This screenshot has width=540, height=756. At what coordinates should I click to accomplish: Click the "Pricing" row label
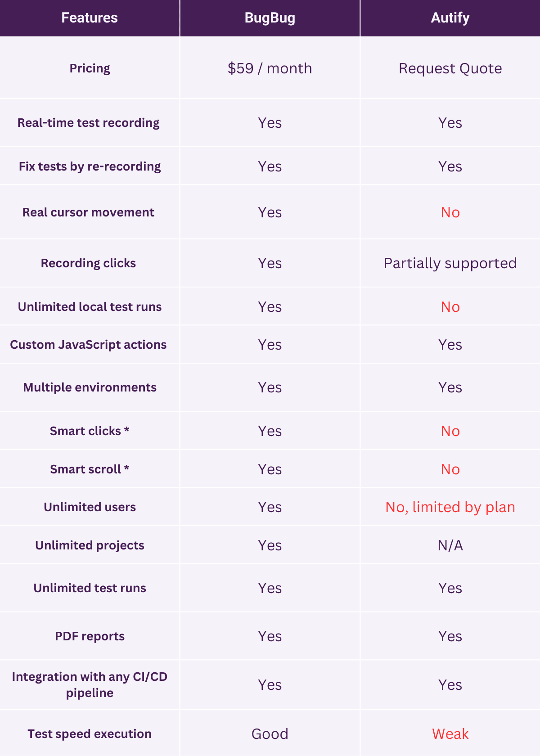90,68
